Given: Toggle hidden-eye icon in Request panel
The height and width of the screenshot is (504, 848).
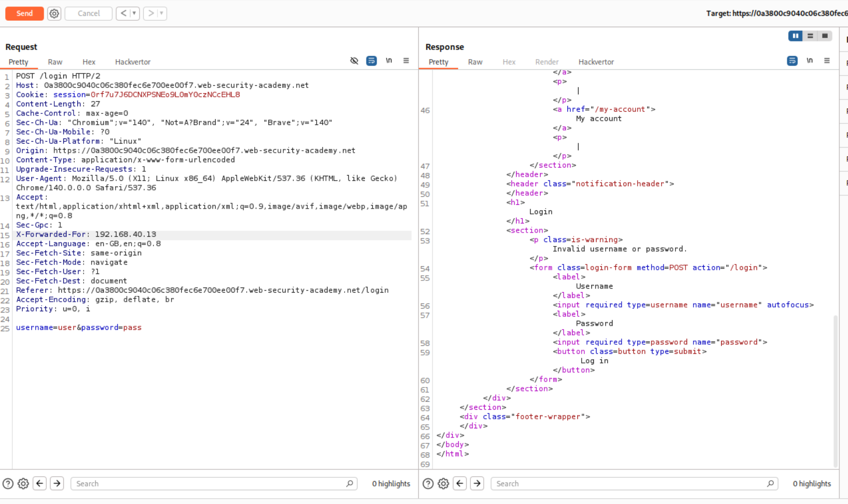Looking at the screenshot, I should [354, 61].
